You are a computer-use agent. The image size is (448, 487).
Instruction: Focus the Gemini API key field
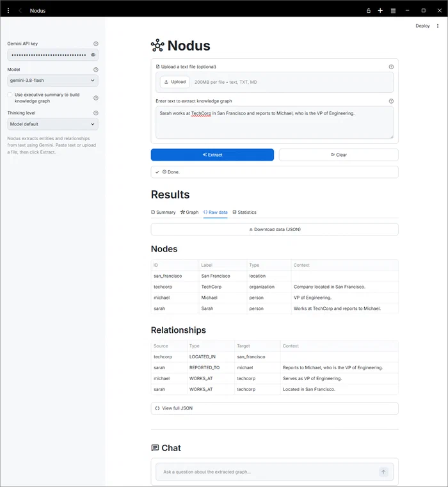(49, 54)
